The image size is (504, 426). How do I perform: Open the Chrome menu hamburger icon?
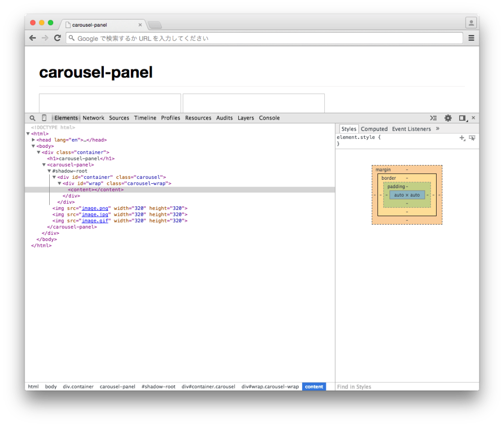coord(471,37)
